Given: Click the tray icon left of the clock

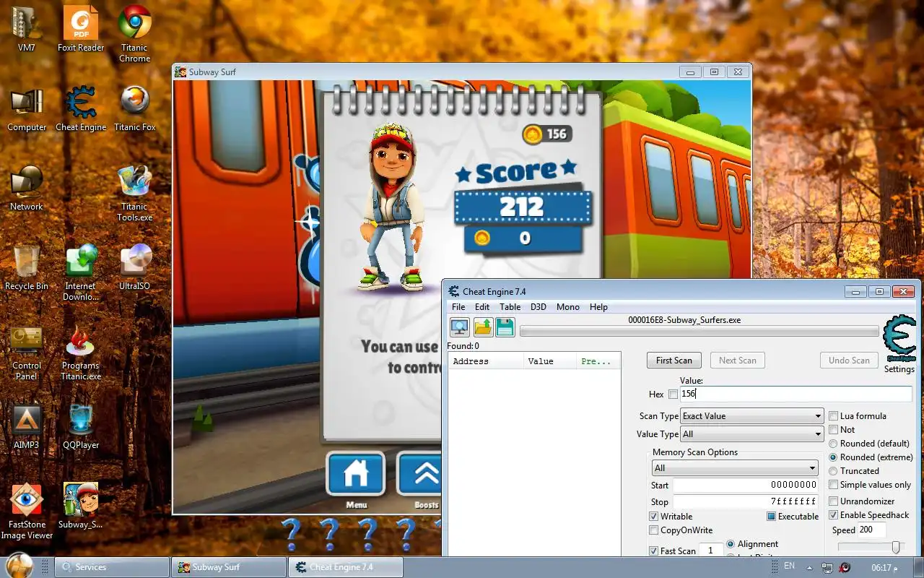Looking at the screenshot, I should coord(845,567).
